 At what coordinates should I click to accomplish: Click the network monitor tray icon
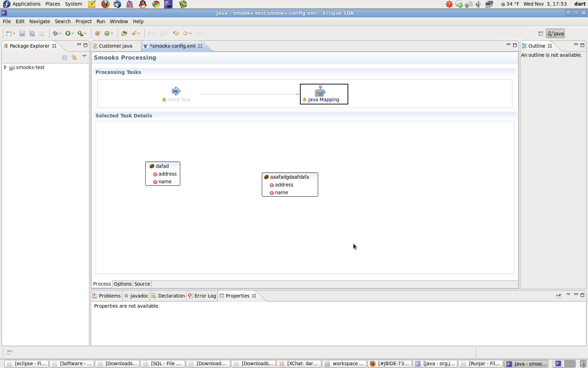point(489,4)
